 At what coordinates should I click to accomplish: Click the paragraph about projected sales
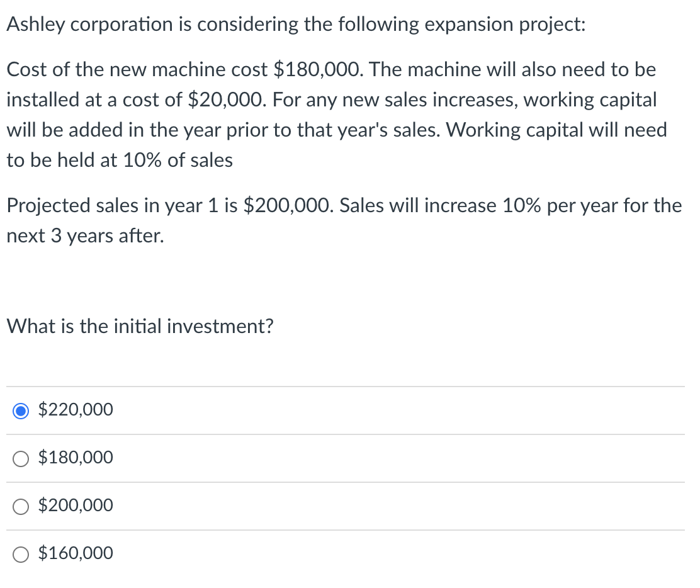344,220
